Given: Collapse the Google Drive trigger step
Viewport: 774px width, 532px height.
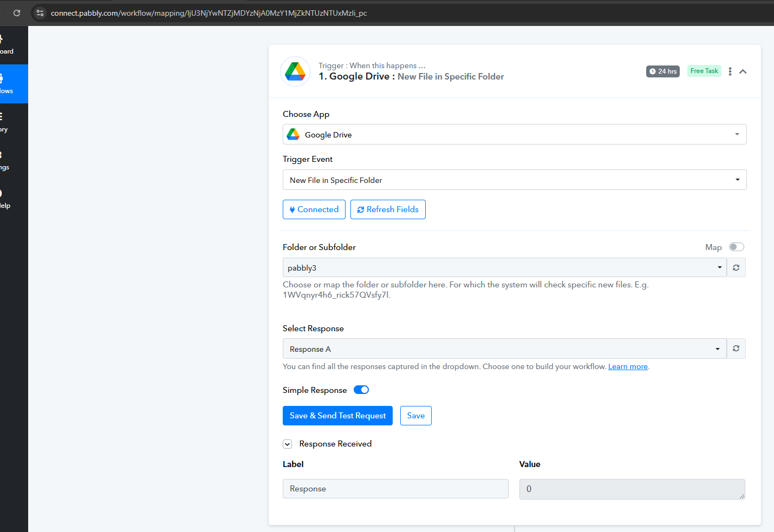Looking at the screenshot, I should [743, 71].
